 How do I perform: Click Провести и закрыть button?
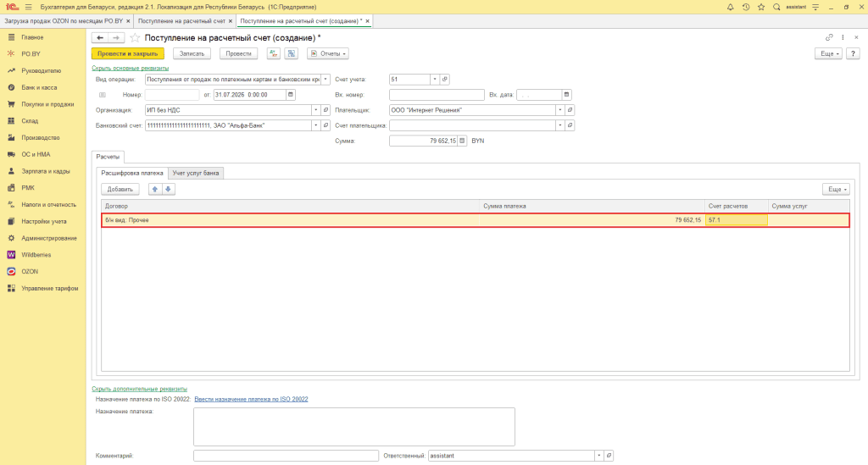128,53
